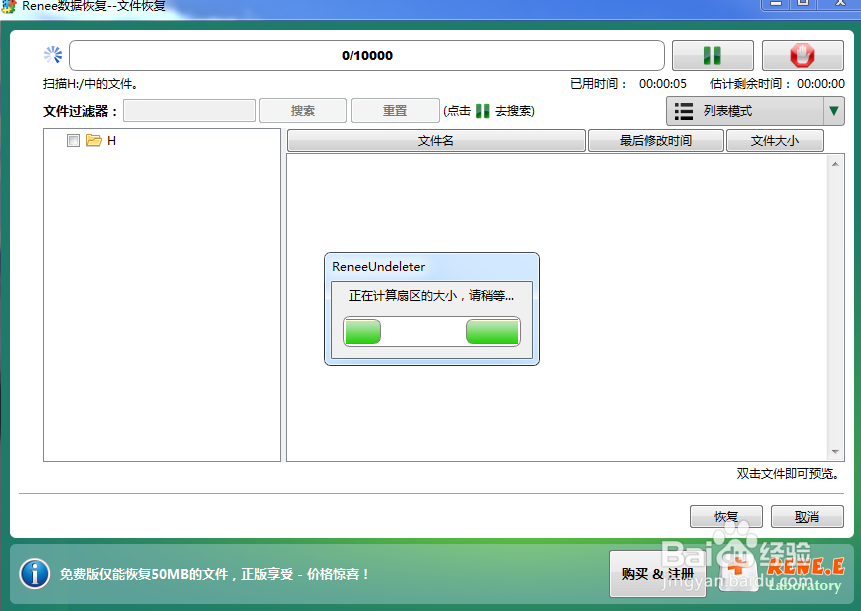Click the ReneeUndeleter dialog progress bar
Viewport: 861px width, 611px height.
432,332
